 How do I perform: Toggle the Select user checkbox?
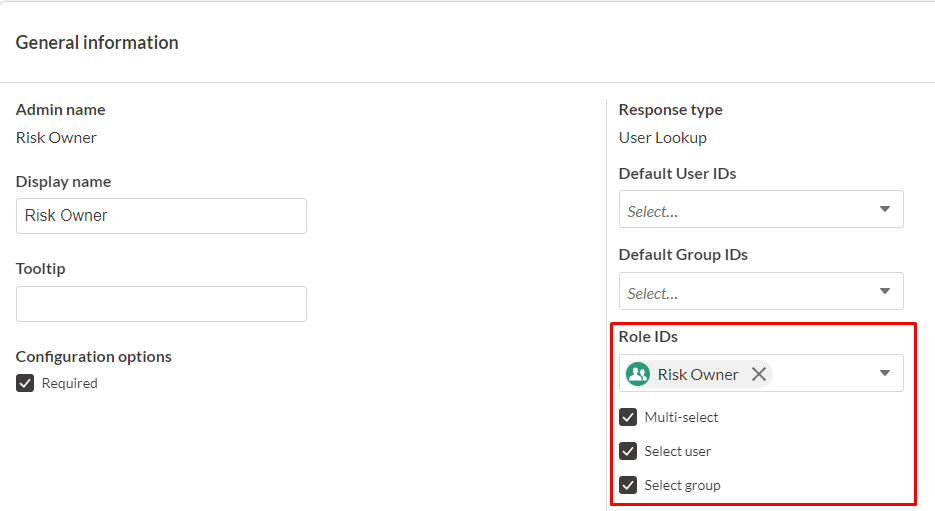click(x=628, y=451)
